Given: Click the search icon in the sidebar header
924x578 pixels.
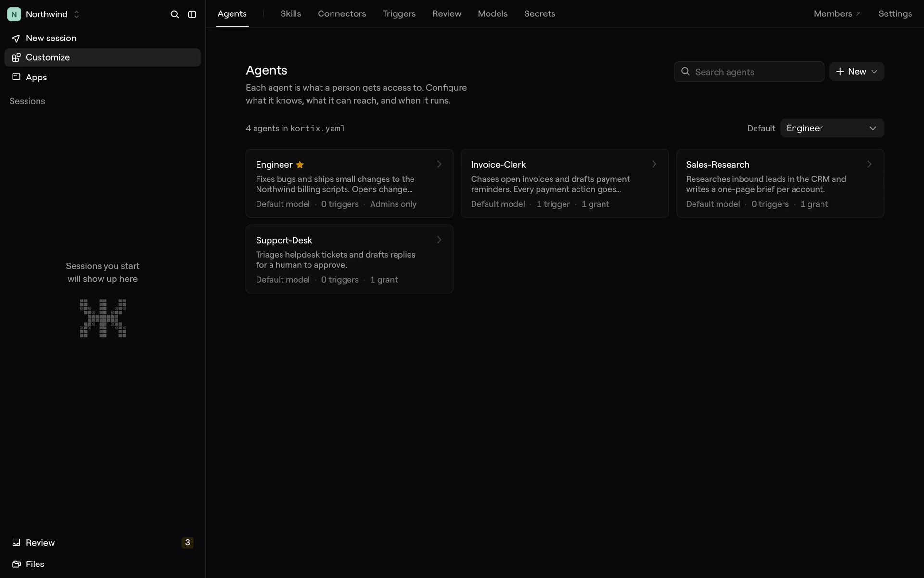Looking at the screenshot, I should click(175, 14).
